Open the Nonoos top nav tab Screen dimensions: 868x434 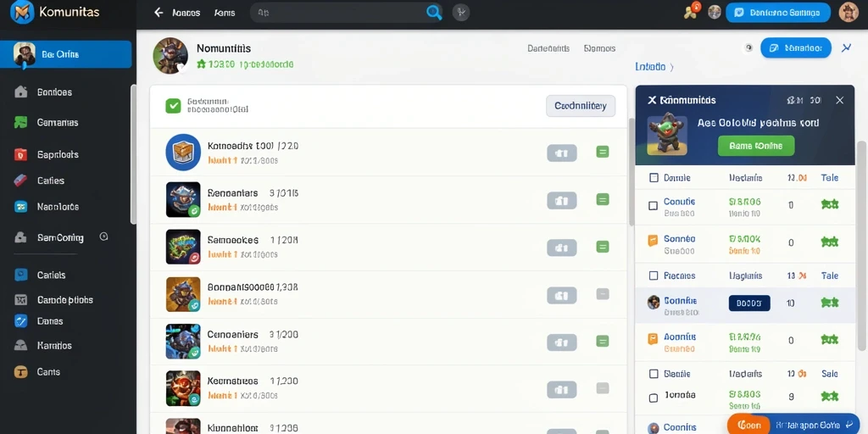186,12
